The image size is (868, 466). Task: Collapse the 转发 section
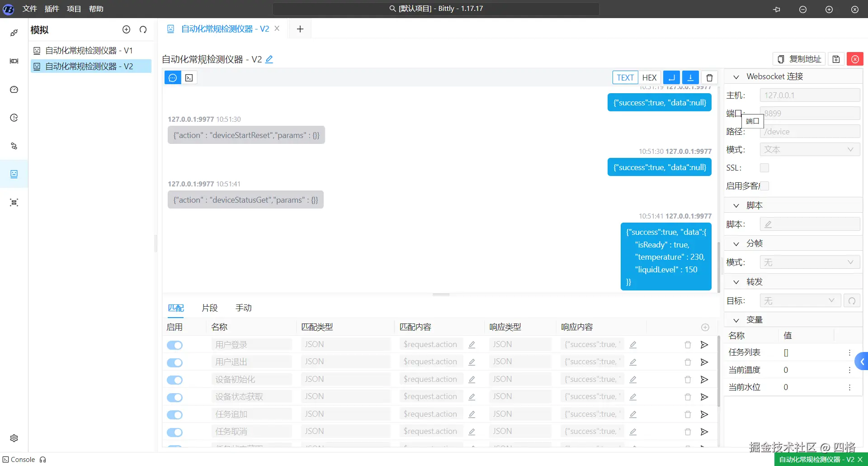point(736,282)
